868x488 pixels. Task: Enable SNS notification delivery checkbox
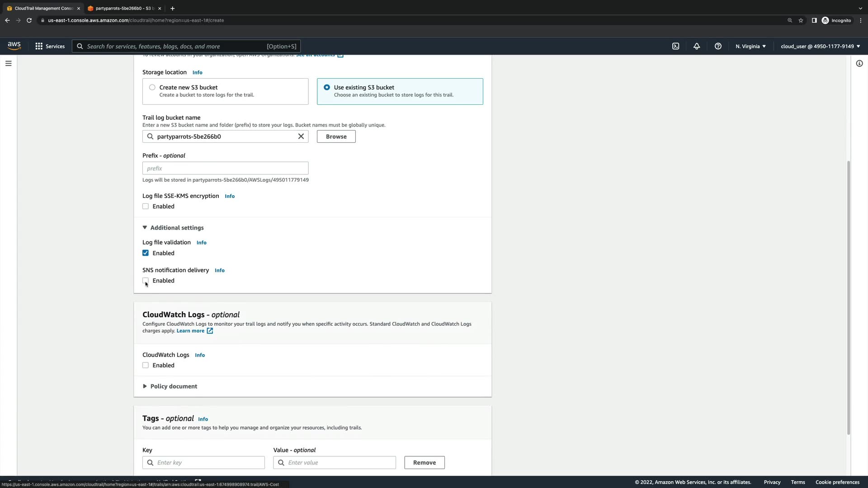click(x=146, y=281)
